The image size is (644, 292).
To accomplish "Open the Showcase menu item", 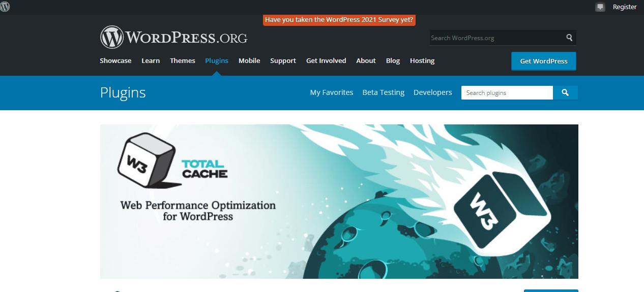I will tap(115, 61).
